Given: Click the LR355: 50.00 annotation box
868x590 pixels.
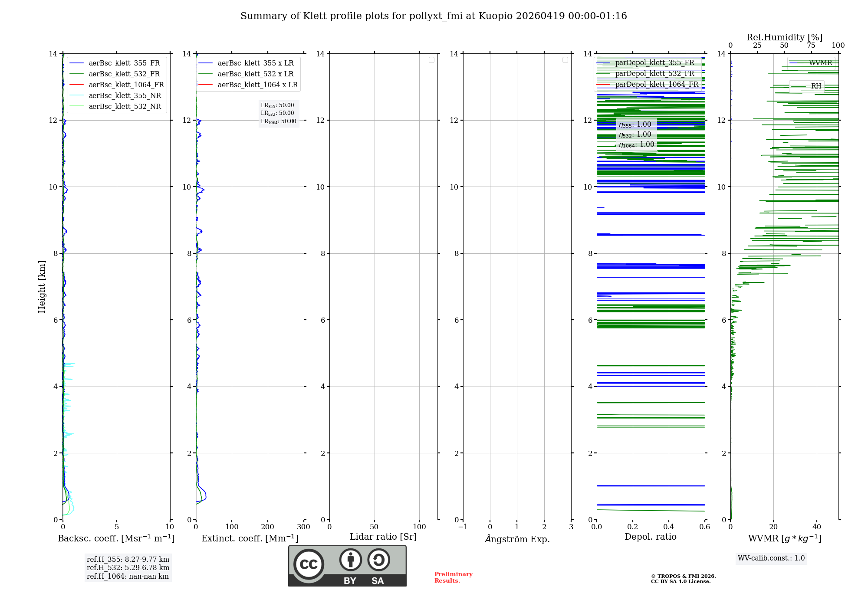Looking at the screenshot, I should pos(277,105).
